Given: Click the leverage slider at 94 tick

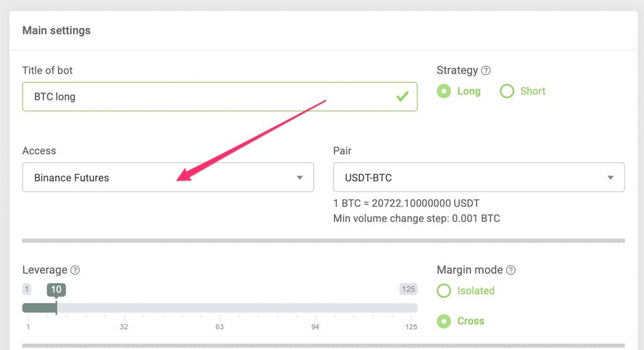Looking at the screenshot, I should [x=316, y=308].
